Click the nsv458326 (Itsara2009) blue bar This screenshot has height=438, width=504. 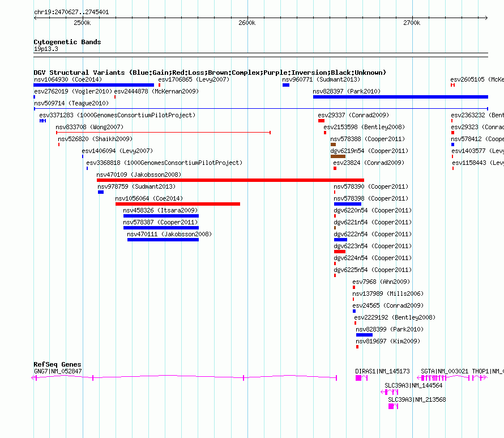161,216
